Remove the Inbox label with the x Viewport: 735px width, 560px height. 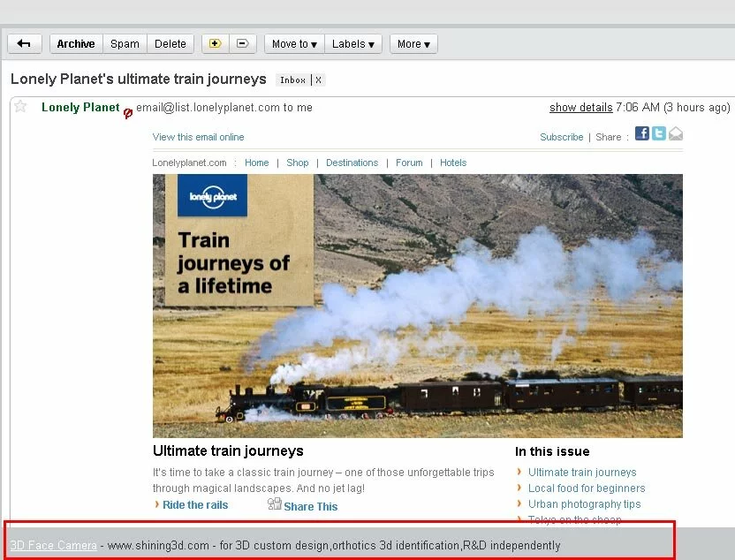tap(317, 79)
